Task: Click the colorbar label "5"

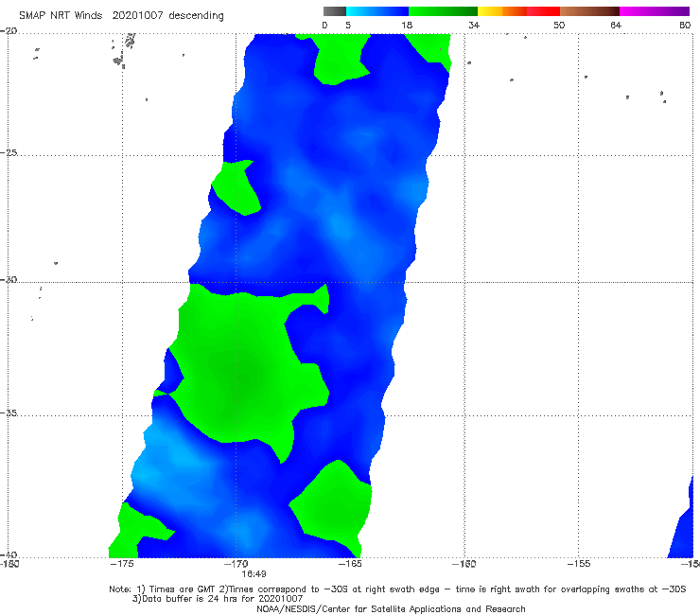Action: [x=348, y=25]
